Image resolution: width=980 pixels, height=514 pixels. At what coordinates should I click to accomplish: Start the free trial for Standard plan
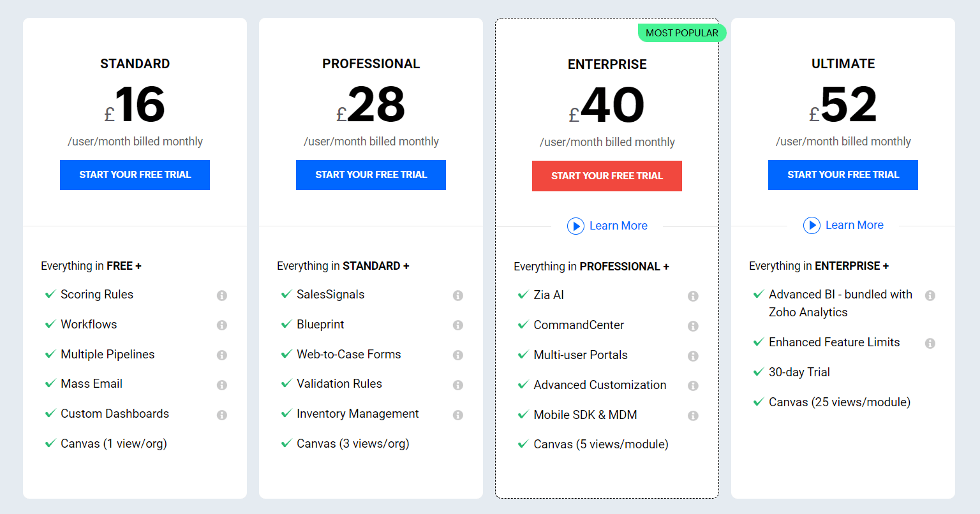pos(135,175)
